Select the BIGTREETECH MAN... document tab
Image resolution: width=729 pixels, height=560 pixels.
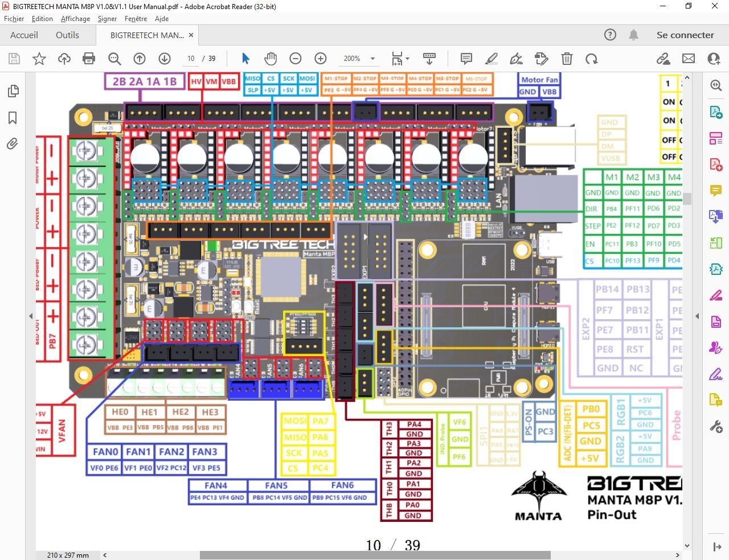pyautogui.click(x=147, y=35)
